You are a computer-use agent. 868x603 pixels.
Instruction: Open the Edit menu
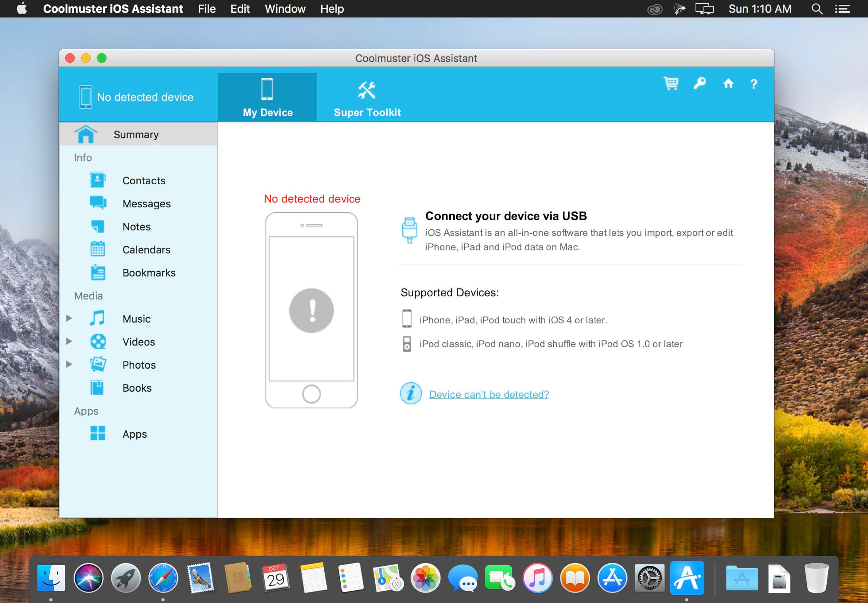click(240, 9)
